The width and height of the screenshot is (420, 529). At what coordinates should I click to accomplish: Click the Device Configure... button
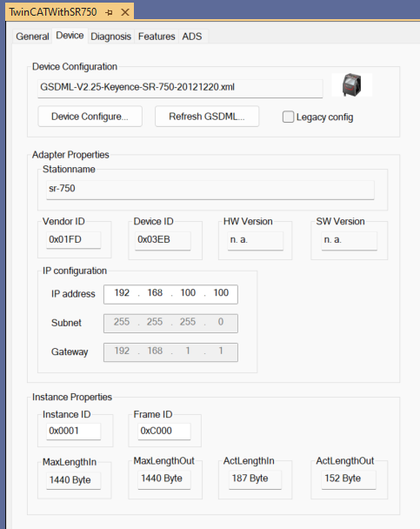click(90, 117)
